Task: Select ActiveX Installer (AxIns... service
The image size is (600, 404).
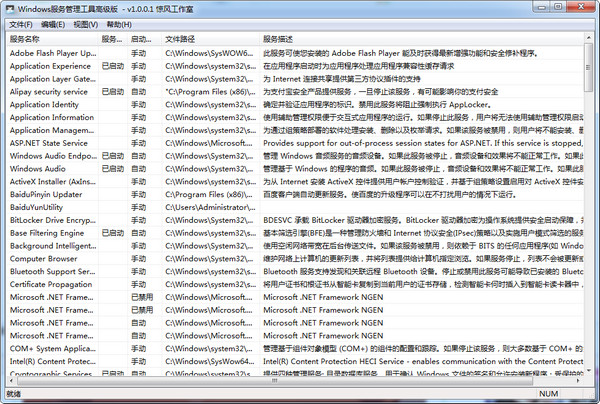Action: (53, 182)
